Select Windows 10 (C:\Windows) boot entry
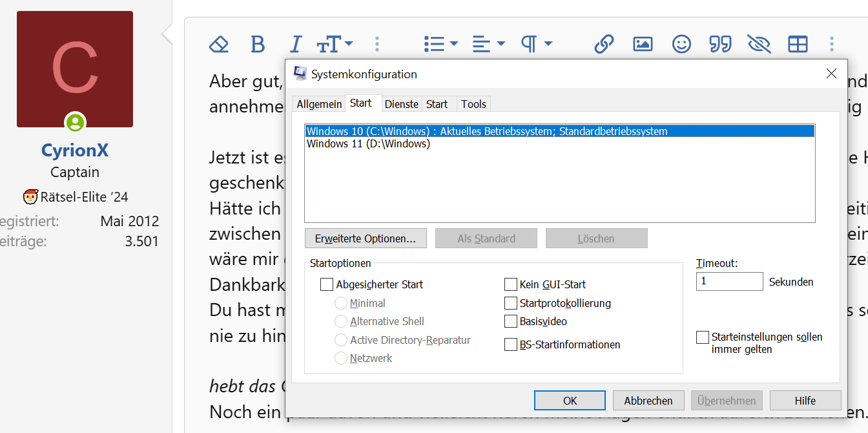The width and height of the screenshot is (868, 433). click(x=560, y=131)
